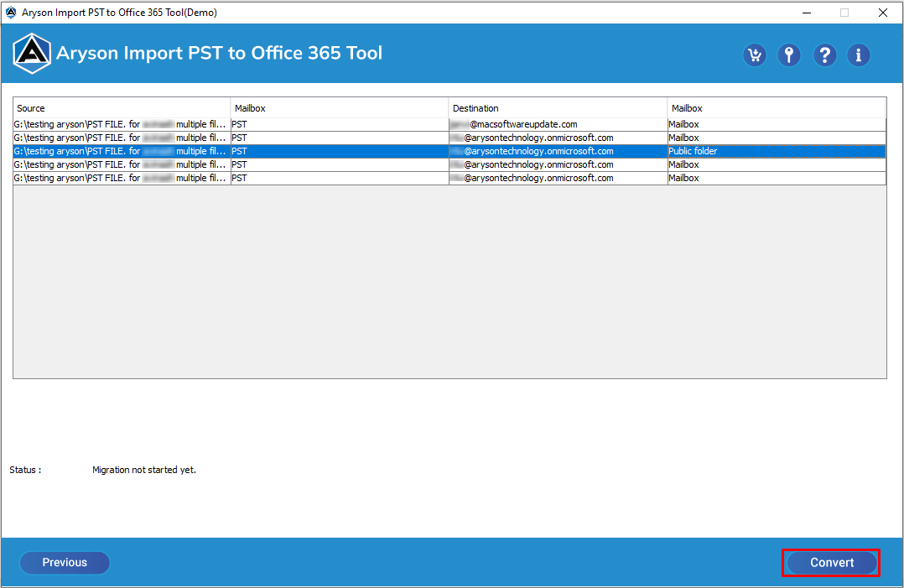Click PST cell in the highlighted Public folder row
904x588 pixels.
pyautogui.click(x=340, y=151)
